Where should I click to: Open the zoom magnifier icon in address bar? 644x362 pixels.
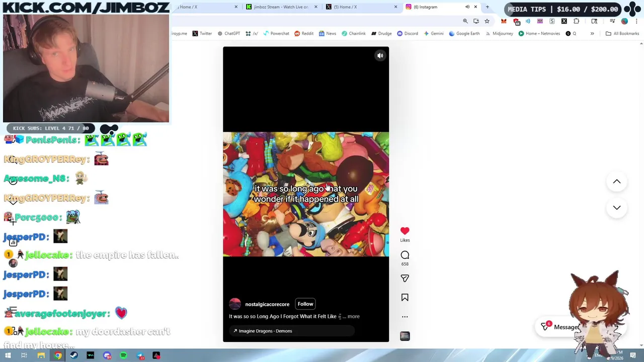[465, 21]
